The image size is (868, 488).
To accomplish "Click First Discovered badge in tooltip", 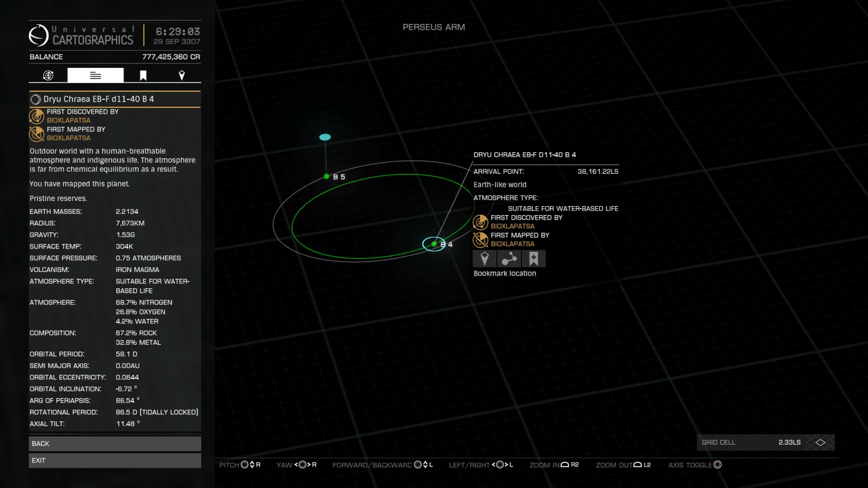I will click(480, 222).
